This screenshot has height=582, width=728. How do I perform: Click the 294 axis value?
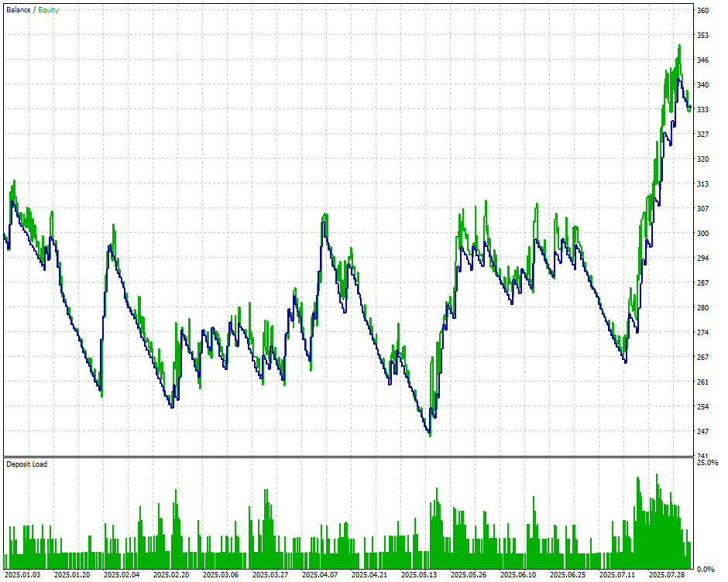(x=703, y=258)
